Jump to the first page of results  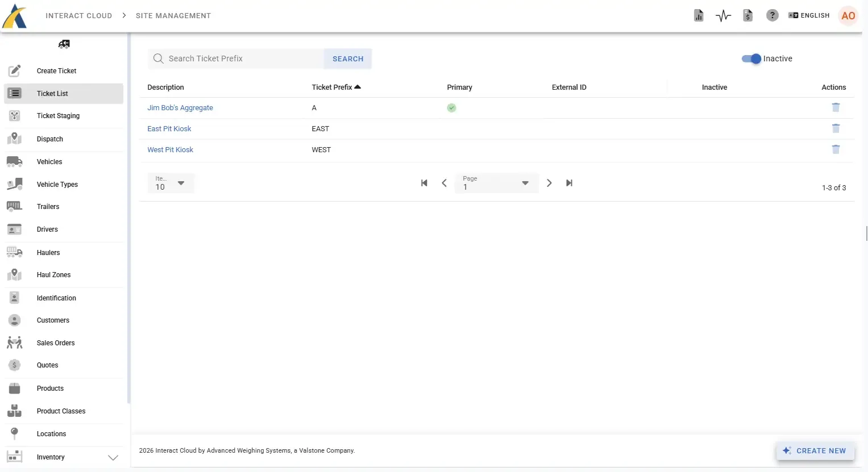pos(424,183)
